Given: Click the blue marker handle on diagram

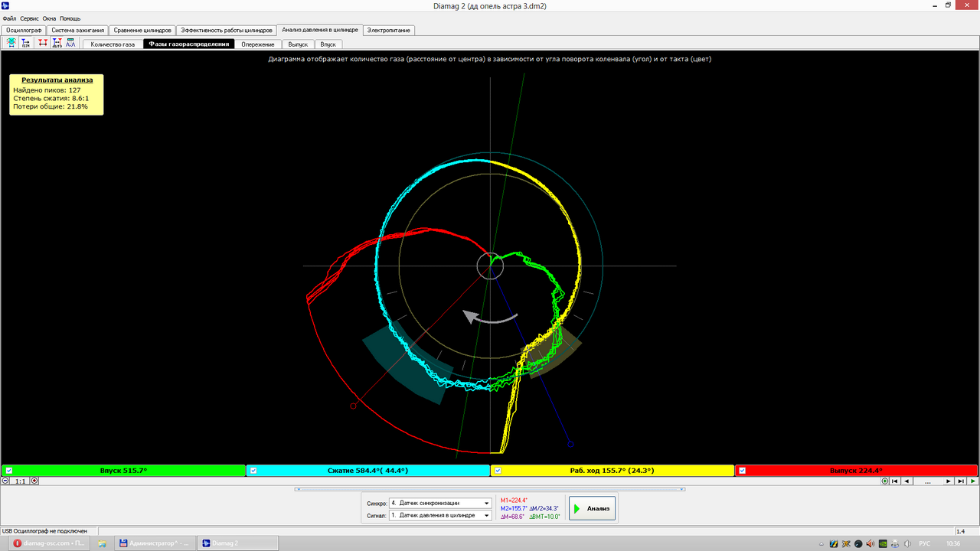Looking at the screenshot, I should (x=570, y=444).
